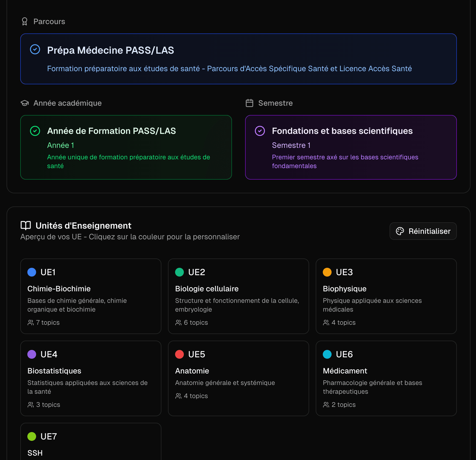
Task: Click the people icon beside UE6's 2 topics
Action: (326, 405)
